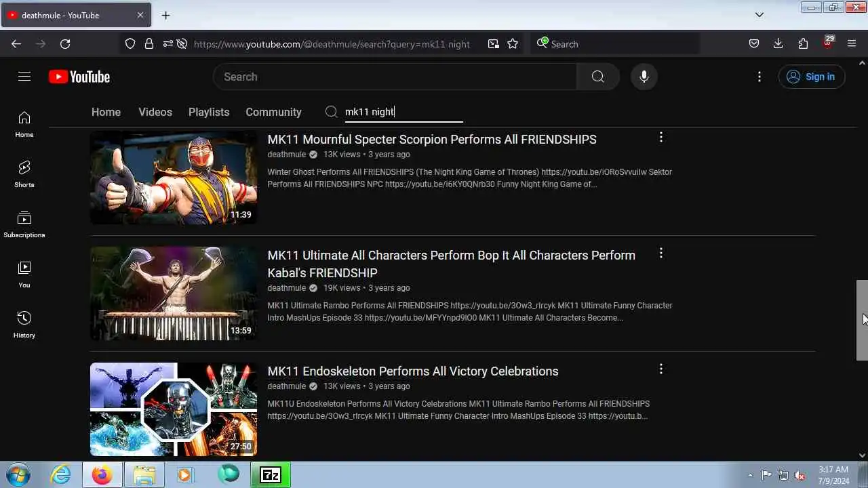
Task: Click the YouTube logo
Action: click(79, 77)
